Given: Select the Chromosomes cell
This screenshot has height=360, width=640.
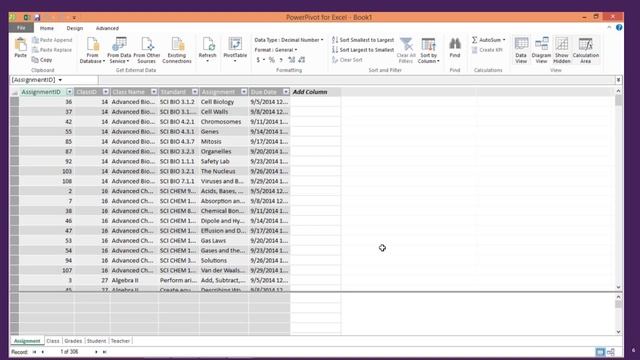Looking at the screenshot, I should pyautogui.click(x=224, y=122).
